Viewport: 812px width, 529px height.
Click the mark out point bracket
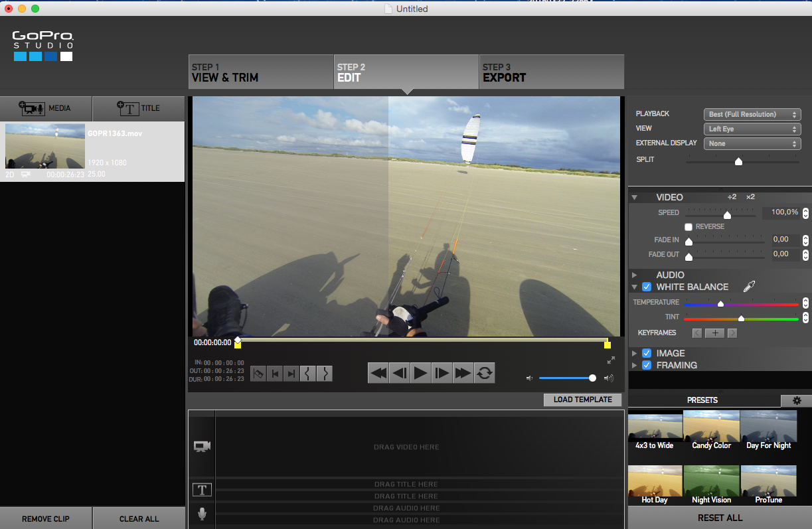pyautogui.click(x=325, y=374)
